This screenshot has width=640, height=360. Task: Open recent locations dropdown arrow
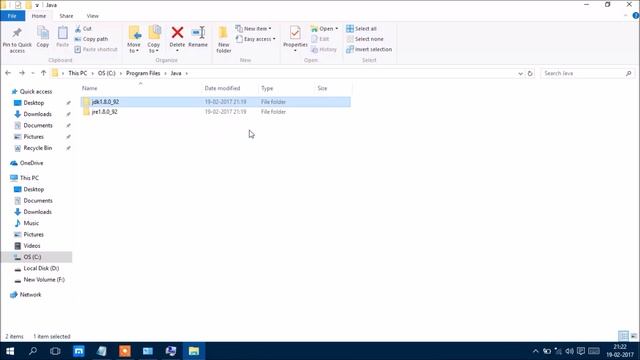[33, 73]
